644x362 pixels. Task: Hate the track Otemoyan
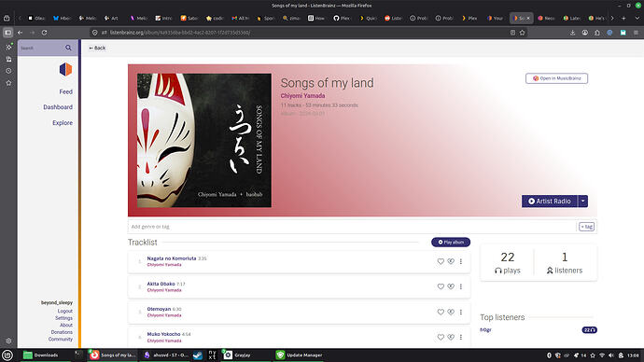coord(451,312)
